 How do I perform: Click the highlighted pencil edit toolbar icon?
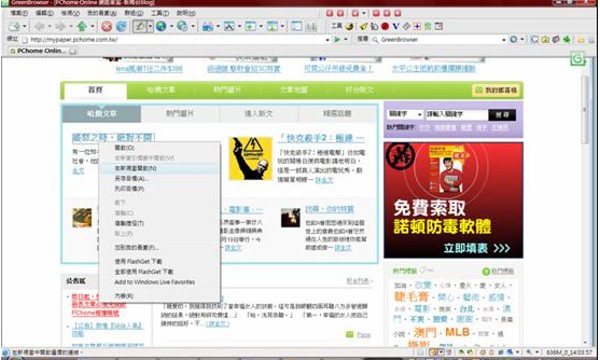point(140,26)
